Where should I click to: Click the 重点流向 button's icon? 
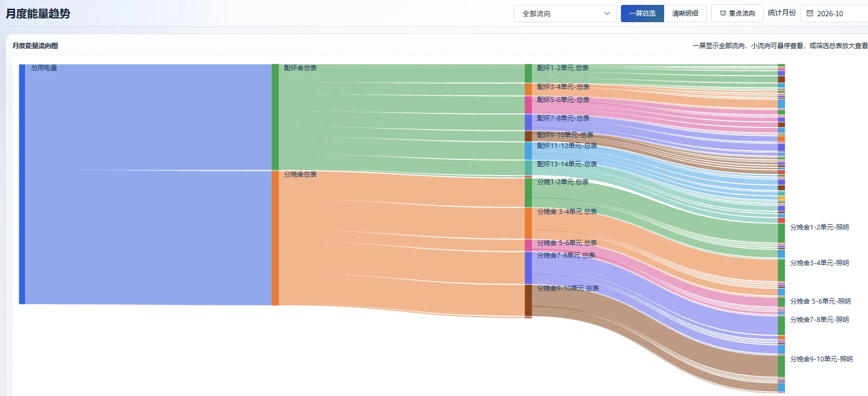coord(723,14)
